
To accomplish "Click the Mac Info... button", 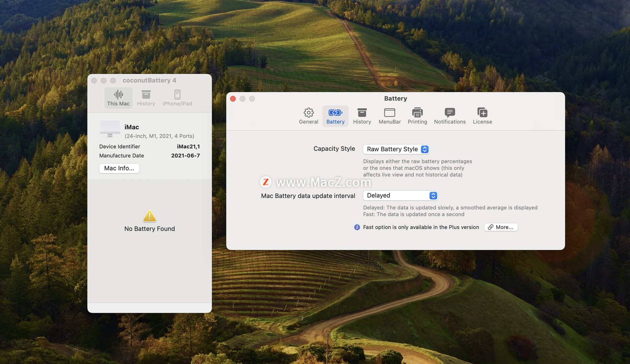I will click(119, 168).
